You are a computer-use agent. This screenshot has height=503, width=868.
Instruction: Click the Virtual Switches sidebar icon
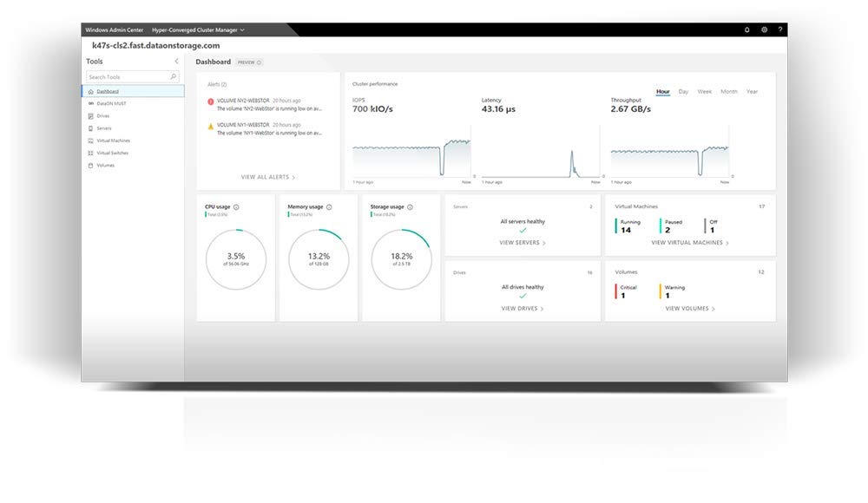pyautogui.click(x=91, y=153)
